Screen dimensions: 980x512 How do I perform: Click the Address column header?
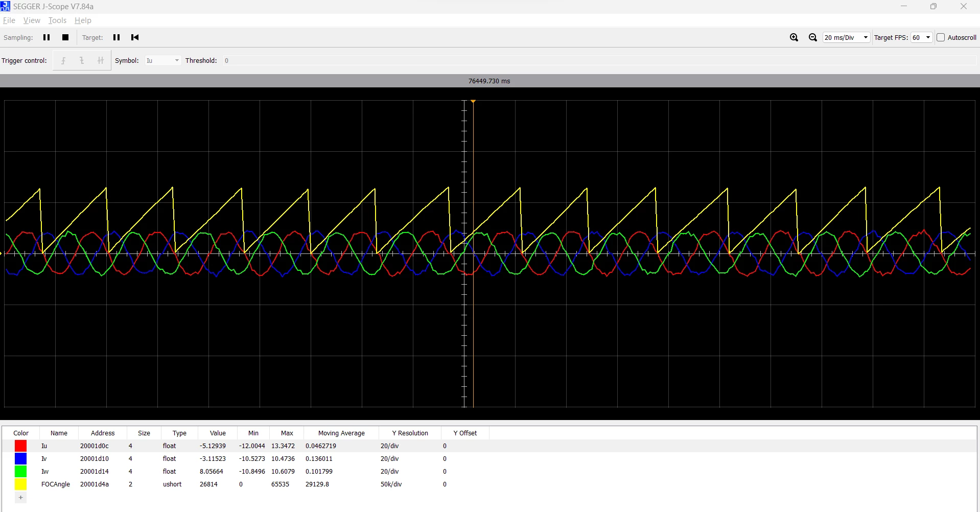[x=103, y=433]
